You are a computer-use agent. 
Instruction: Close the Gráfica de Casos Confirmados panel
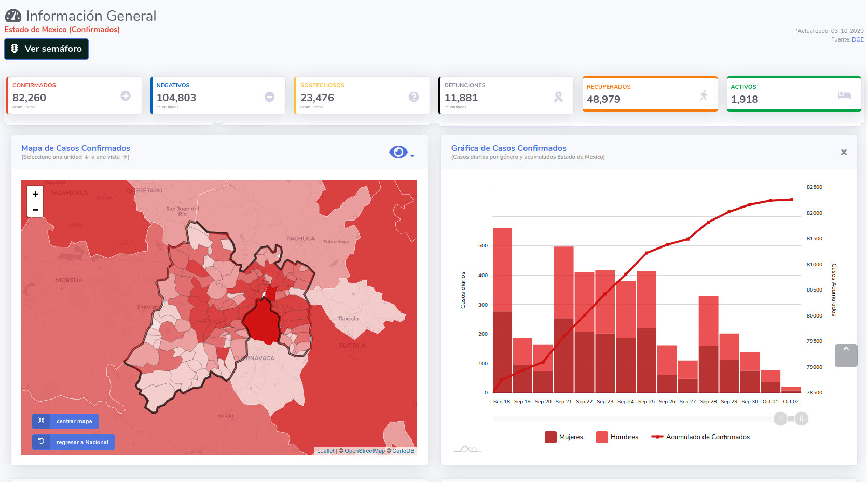(x=844, y=152)
